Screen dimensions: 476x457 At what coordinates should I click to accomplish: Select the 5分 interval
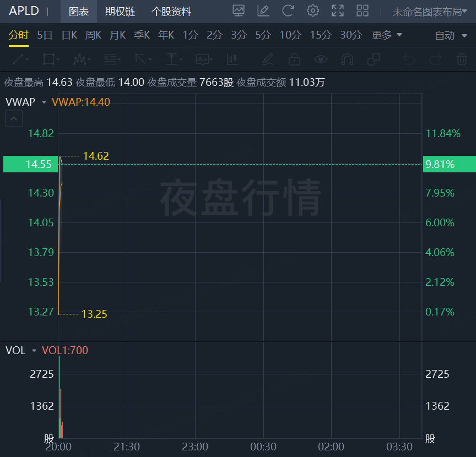pyautogui.click(x=263, y=35)
